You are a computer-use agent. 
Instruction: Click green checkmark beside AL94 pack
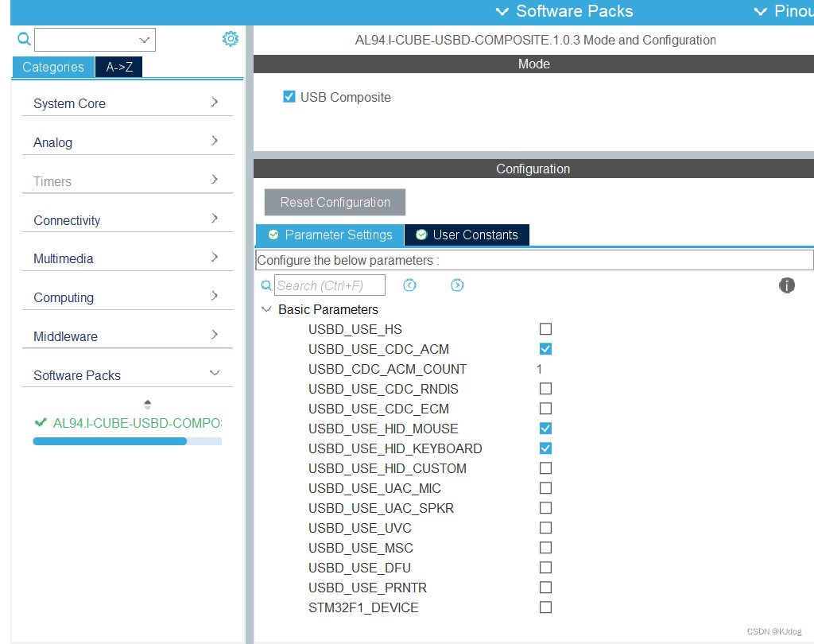(x=41, y=423)
